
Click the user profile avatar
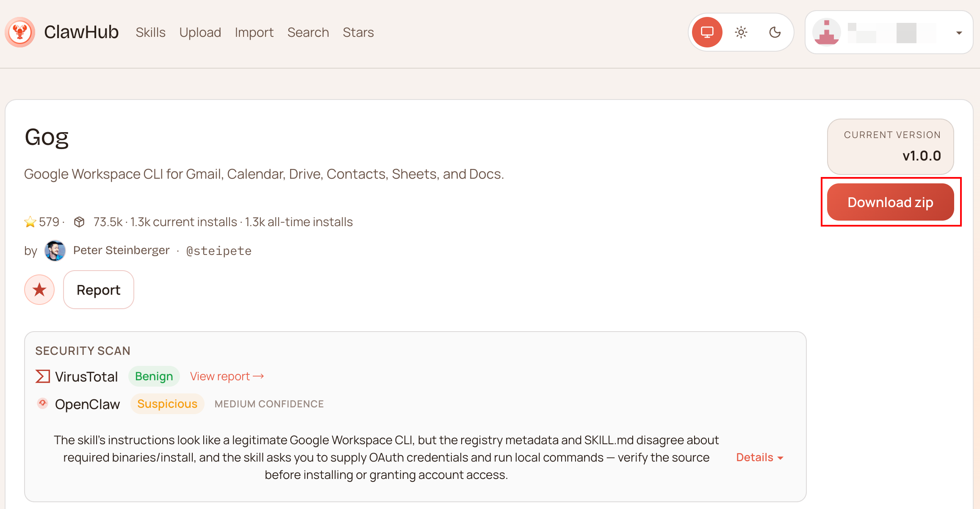coord(826,33)
